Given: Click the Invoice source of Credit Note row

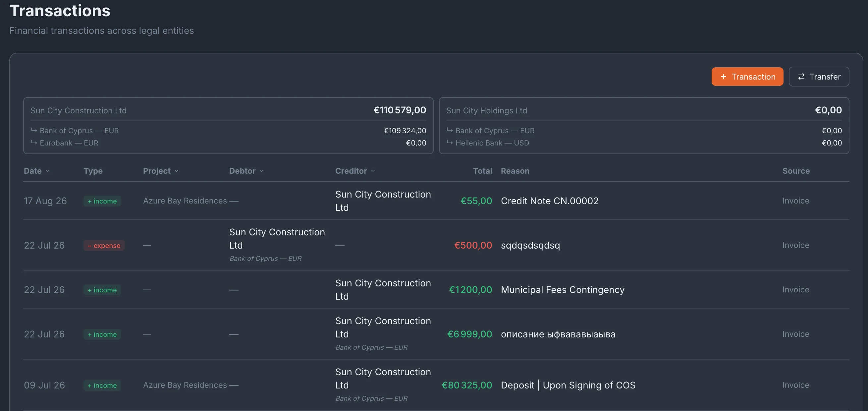Looking at the screenshot, I should pyautogui.click(x=795, y=201).
